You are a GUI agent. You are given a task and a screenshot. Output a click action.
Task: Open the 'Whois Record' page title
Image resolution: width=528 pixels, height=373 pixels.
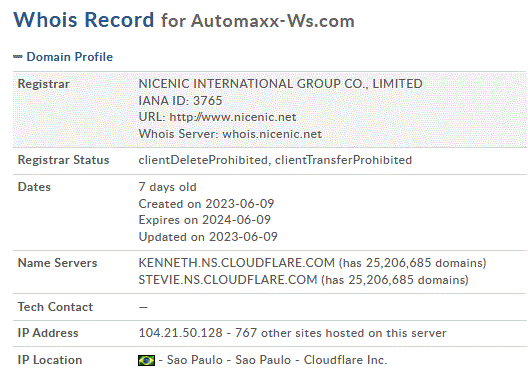click(84, 20)
